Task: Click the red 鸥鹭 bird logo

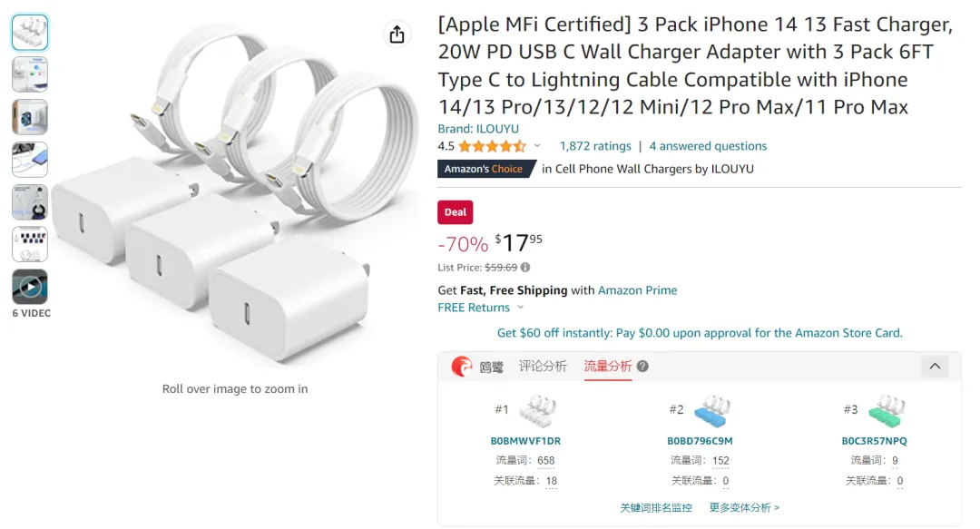Action: [462, 367]
